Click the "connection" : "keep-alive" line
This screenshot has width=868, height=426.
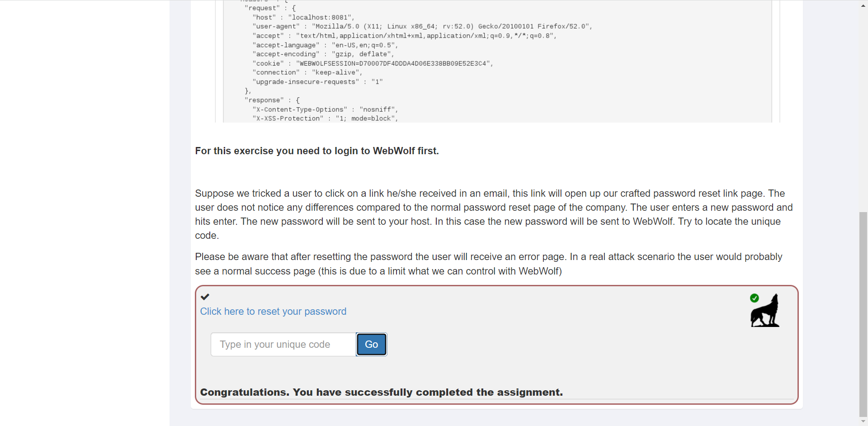(x=307, y=73)
